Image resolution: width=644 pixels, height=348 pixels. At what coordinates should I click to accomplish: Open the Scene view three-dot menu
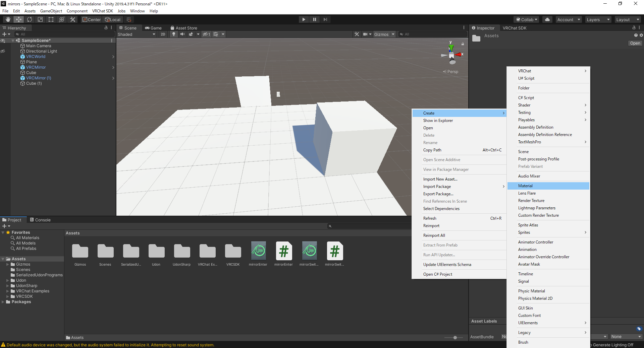[x=464, y=28]
